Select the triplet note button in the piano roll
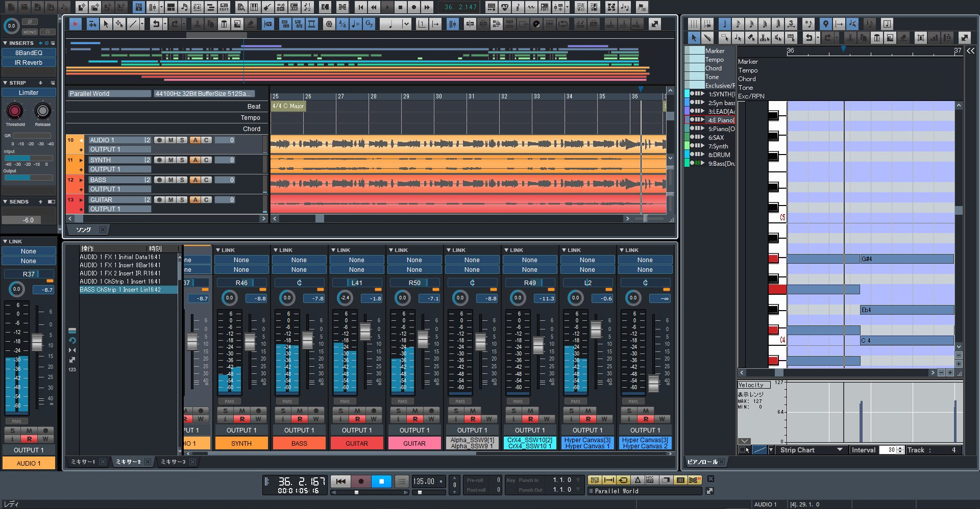 pyautogui.click(x=791, y=24)
